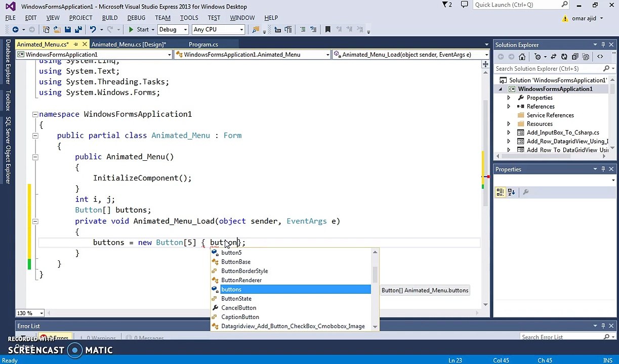619x364 pixels.
Task: Click the New Project toolbar icon
Action: (46, 30)
